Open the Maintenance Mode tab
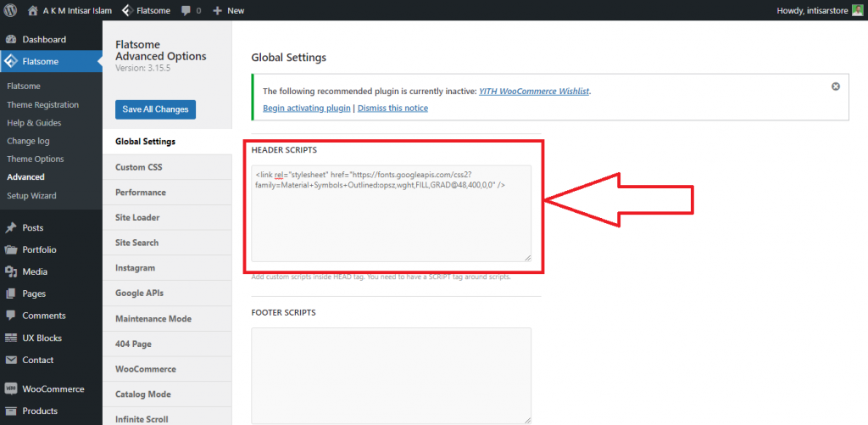 [167, 319]
